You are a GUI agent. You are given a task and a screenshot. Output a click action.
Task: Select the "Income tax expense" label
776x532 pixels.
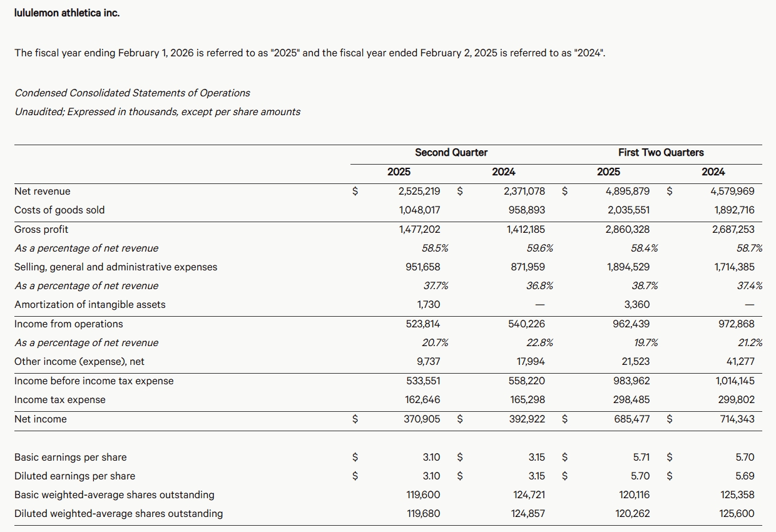tap(60, 400)
